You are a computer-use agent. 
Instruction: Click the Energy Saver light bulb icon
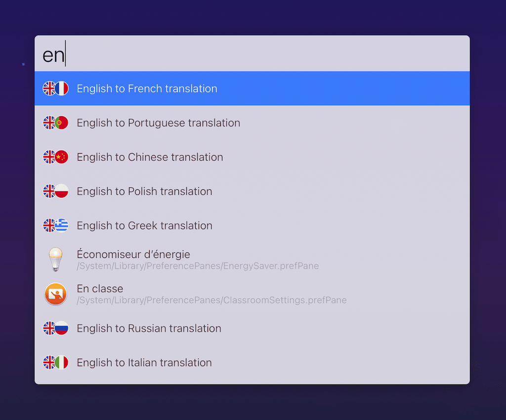pos(55,259)
